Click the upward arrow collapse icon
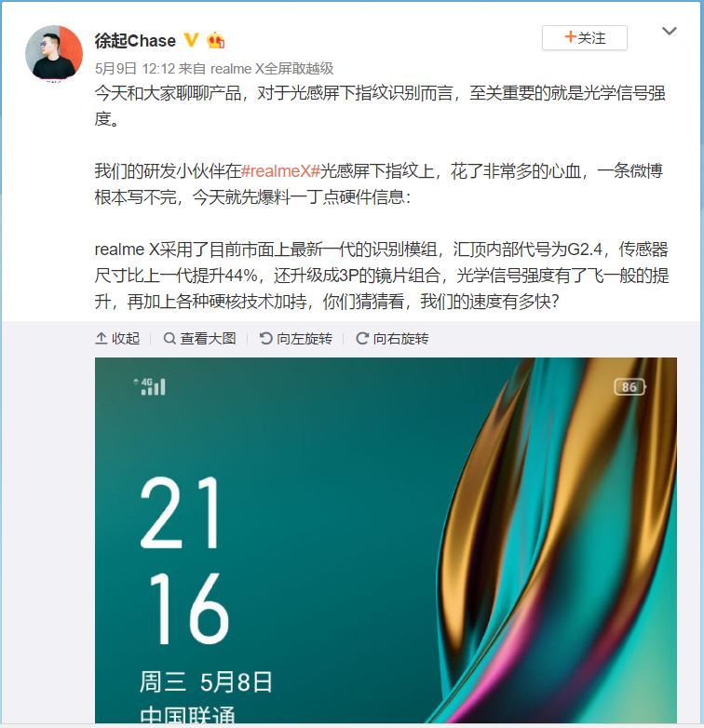 click(x=102, y=339)
